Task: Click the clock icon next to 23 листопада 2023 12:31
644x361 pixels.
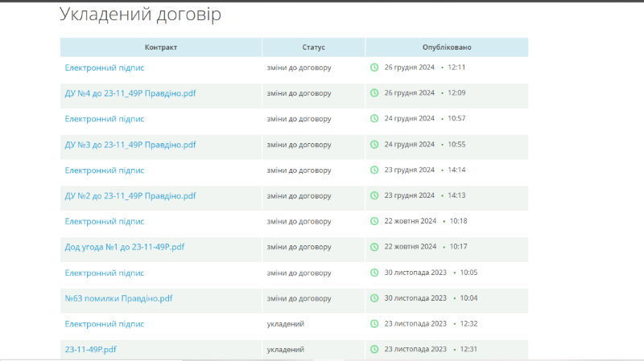Action: pos(374,350)
